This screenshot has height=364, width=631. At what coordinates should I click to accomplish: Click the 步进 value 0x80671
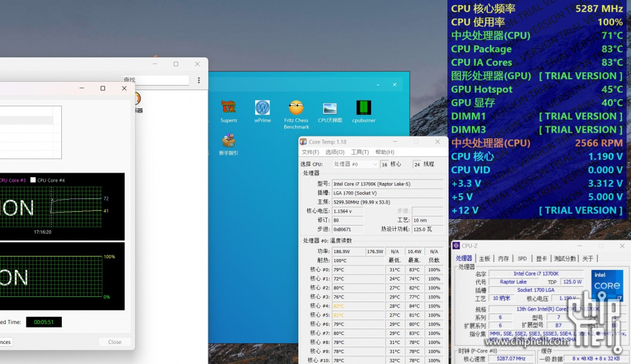pos(347,229)
